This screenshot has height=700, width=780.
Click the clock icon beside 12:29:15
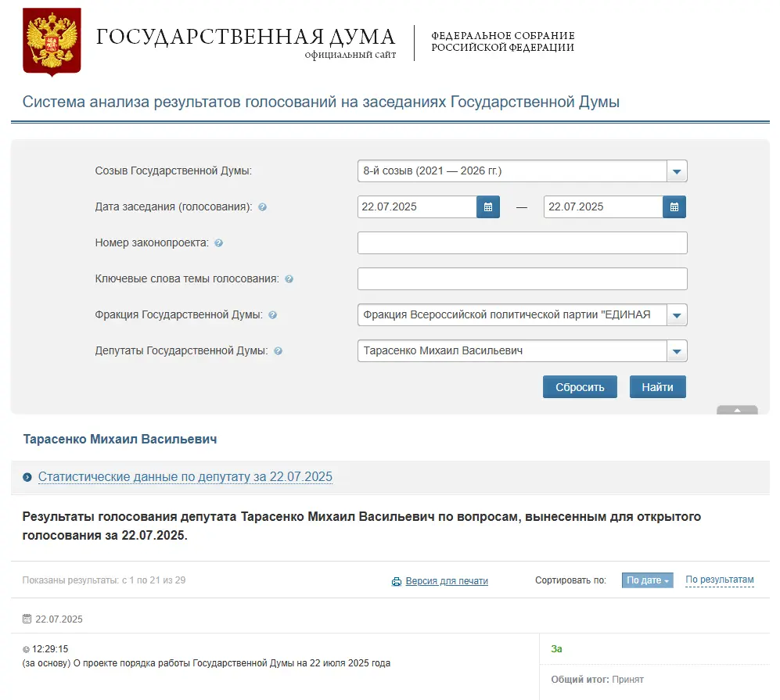(x=26, y=649)
